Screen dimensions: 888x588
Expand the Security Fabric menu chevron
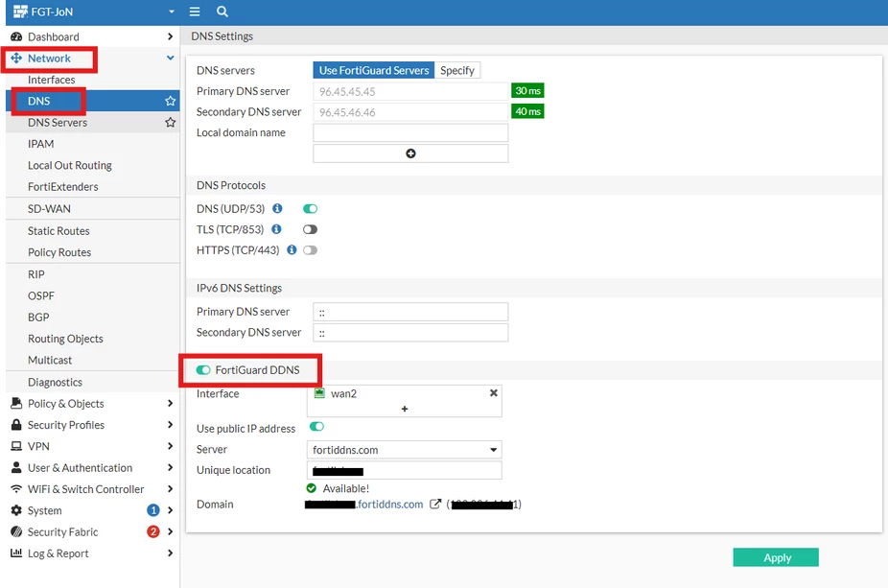(x=170, y=531)
